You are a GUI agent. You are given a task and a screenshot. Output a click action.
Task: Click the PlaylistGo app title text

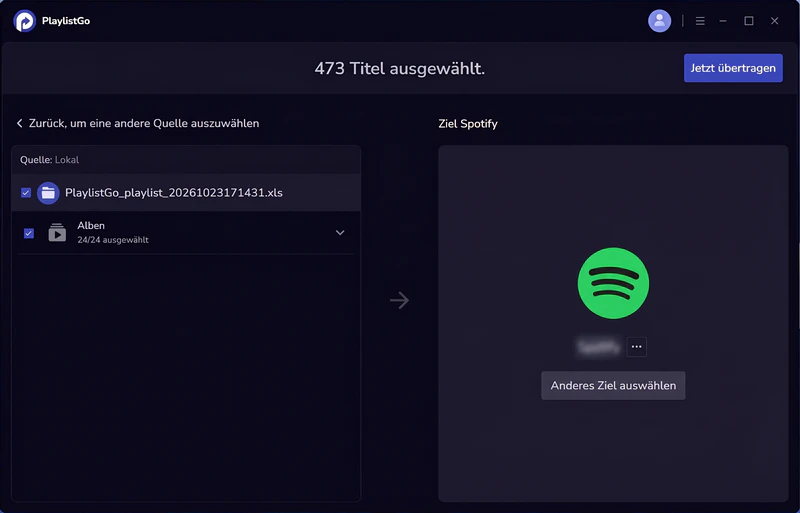tap(66, 21)
